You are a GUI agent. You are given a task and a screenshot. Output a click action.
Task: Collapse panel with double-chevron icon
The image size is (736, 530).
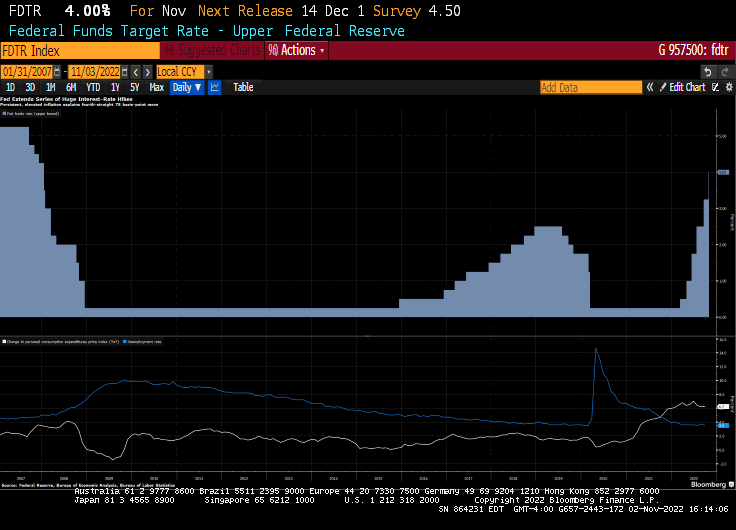click(650, 87)
